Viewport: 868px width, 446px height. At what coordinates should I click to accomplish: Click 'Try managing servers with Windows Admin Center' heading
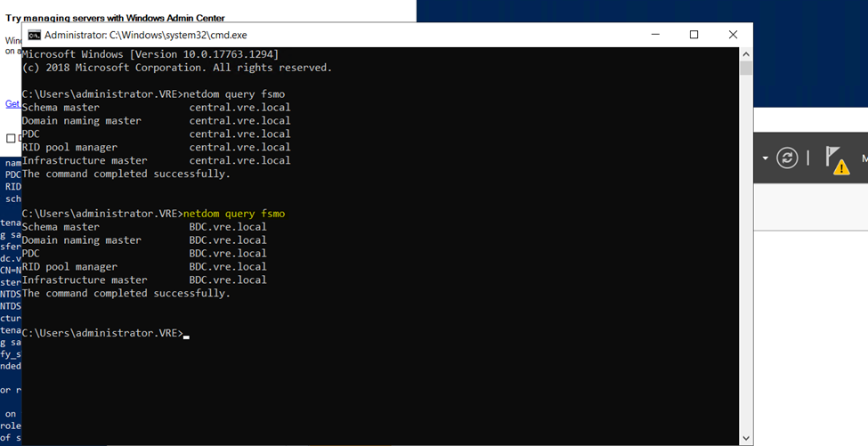pos(115,18)
